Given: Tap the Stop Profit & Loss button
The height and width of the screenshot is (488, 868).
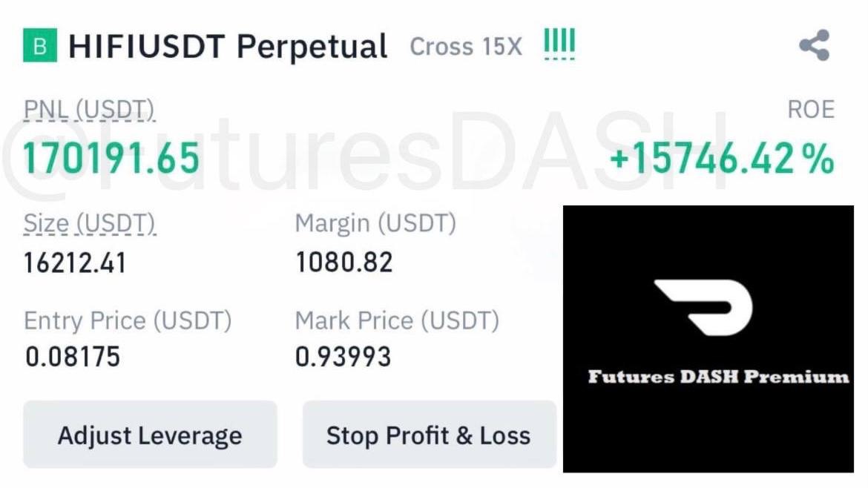Looking at the screenshot, I should tap(429, 435).
